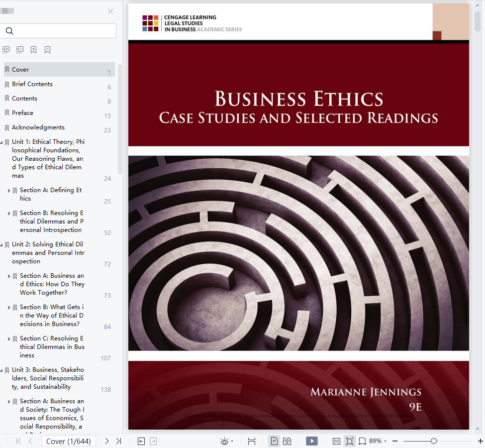Toggle fit page view

[x=350, y=441]
